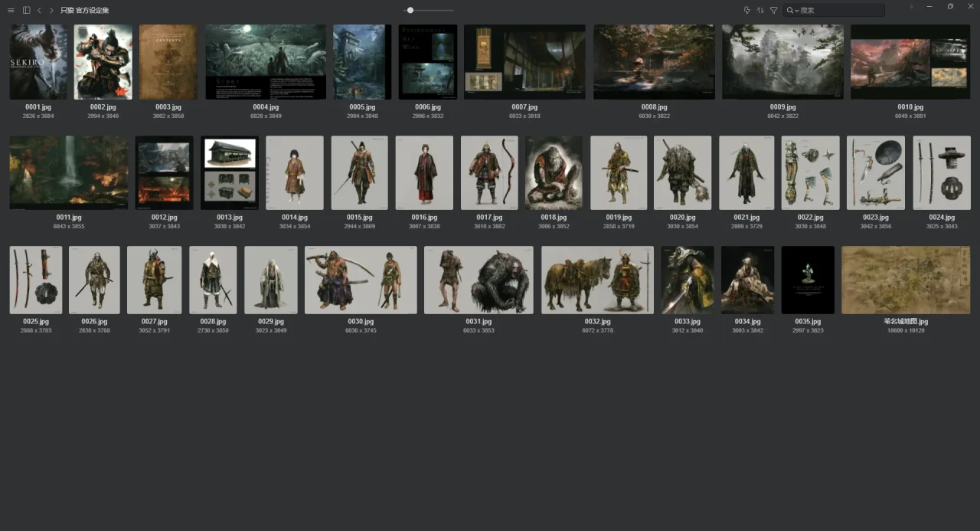Select the 0015.jpg shinobi character thumbnail

tap(360, 172)
